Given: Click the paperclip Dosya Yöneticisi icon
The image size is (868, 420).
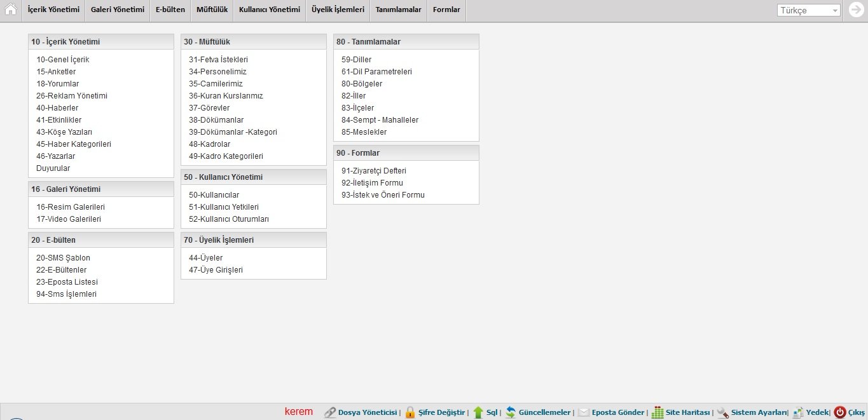Looking at the screenshot, I should pyautogui.click(x=329, y=412).
